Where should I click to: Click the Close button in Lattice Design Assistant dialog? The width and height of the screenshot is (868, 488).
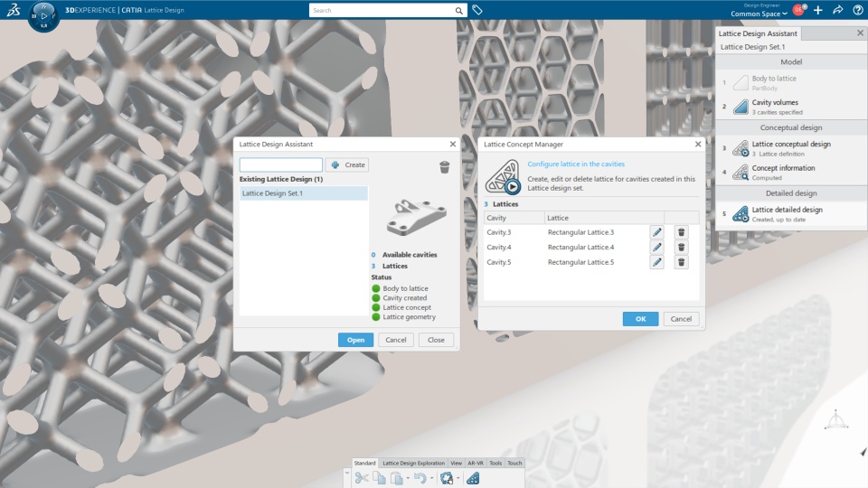tap(436, 340)
